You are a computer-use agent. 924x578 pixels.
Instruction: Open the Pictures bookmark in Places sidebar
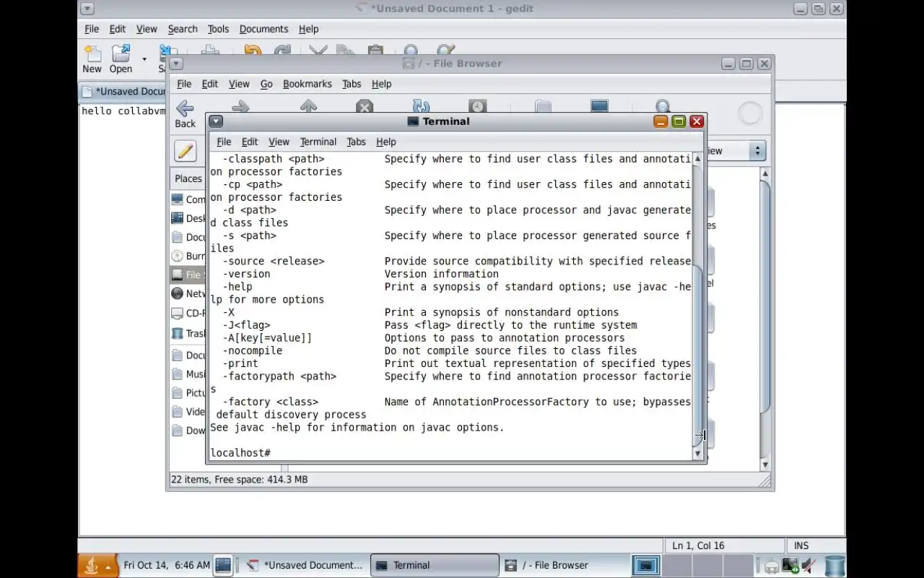188,393
